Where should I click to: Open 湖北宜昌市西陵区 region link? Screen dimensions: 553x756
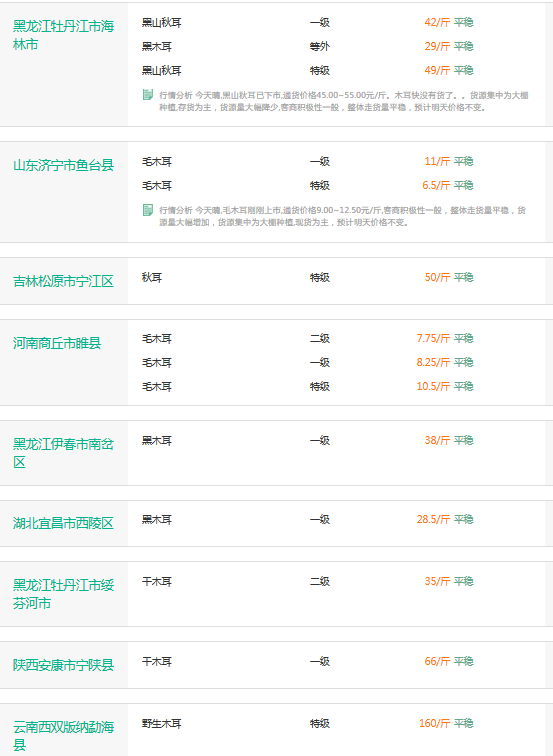[x=63, y=523]
